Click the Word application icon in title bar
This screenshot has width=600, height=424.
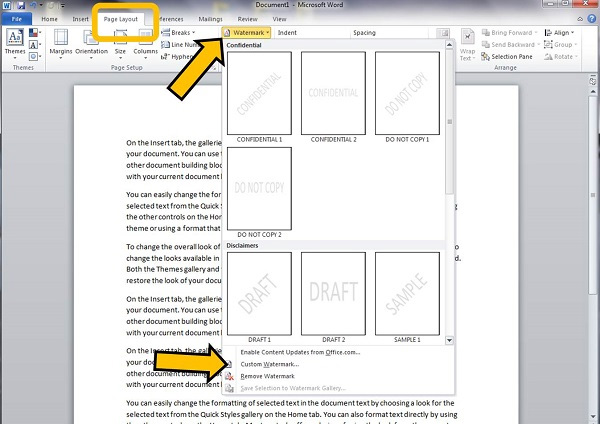pyautogui.click(x=9, y=6)
